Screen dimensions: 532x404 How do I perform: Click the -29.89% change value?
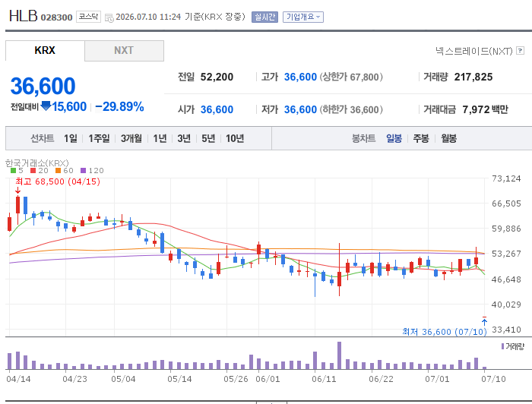coord(119,106)
